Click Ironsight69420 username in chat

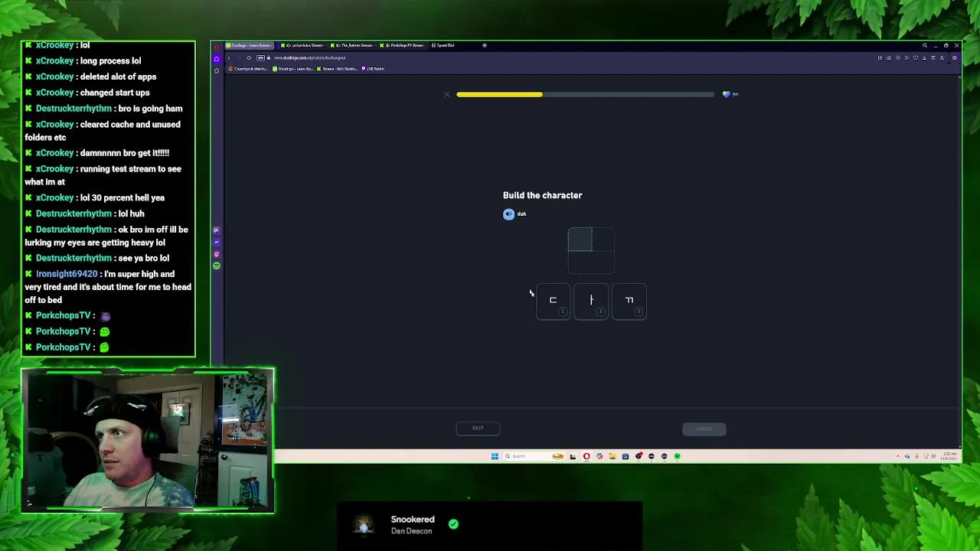coord(67,274)
